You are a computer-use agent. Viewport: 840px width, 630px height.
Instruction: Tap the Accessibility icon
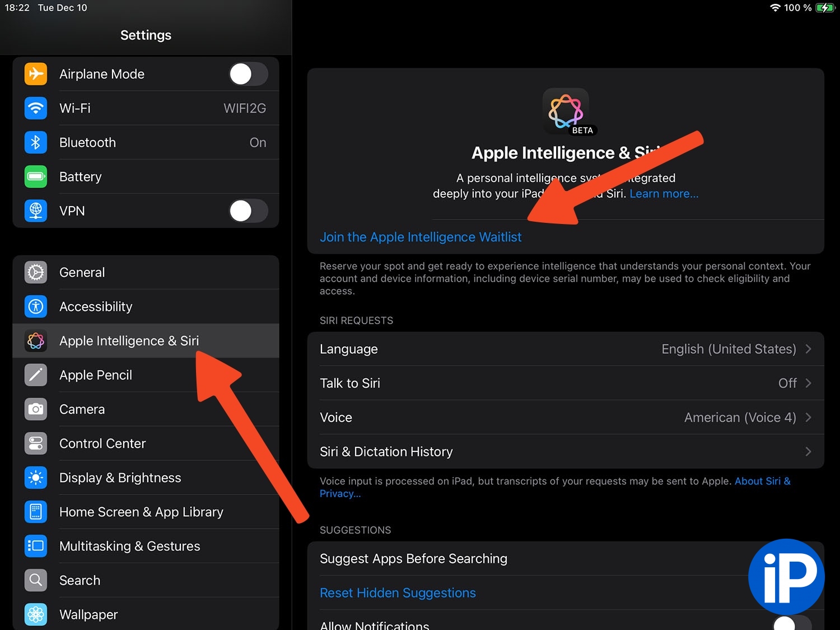coord(36,306)
